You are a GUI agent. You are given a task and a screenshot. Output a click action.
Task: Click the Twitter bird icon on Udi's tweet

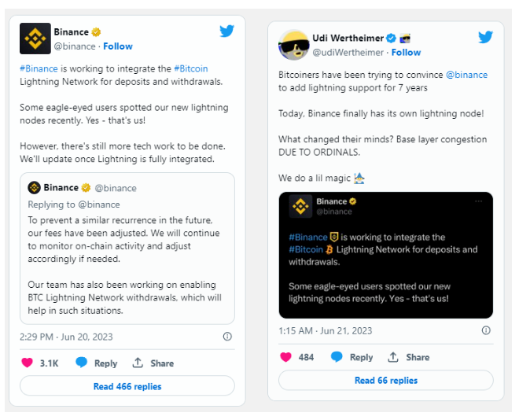click(x=485, y=37)
